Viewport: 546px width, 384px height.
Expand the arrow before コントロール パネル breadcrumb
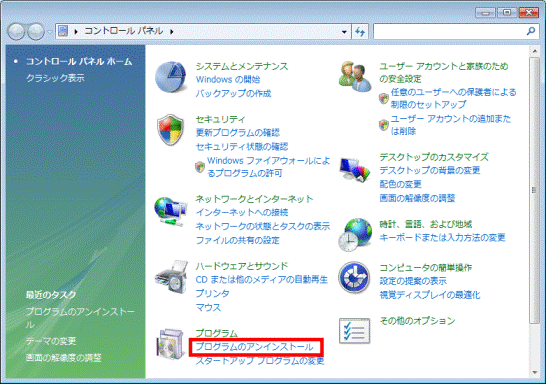76,32
